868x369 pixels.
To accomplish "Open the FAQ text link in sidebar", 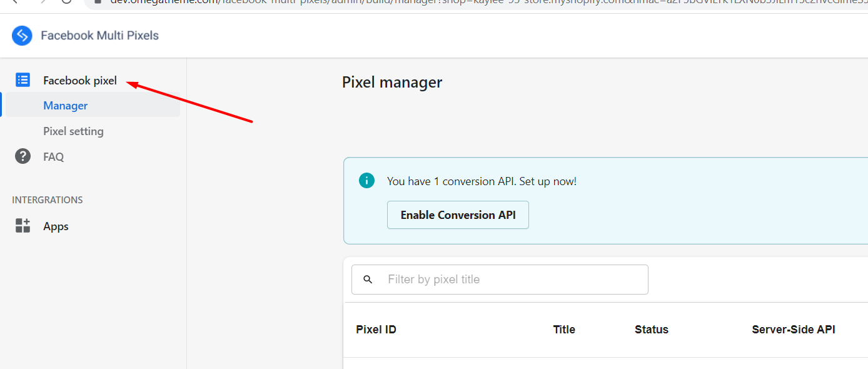I will click(53, 157).
